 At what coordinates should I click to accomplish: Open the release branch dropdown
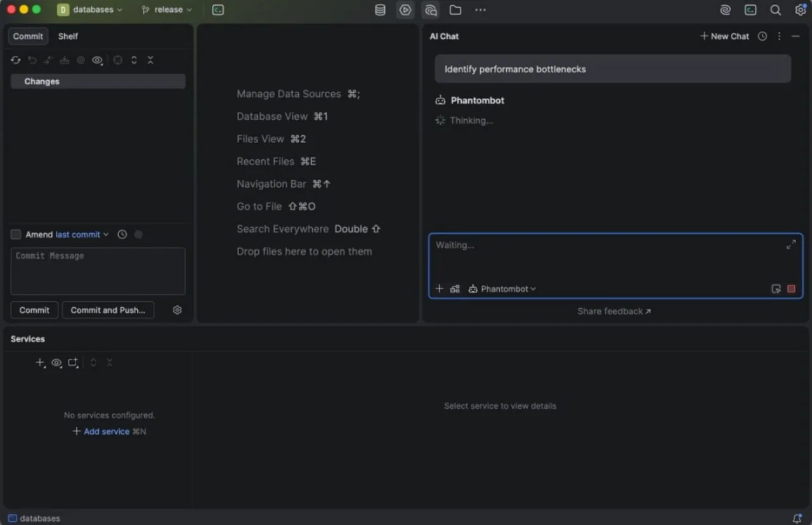click(x=167, y=10)
